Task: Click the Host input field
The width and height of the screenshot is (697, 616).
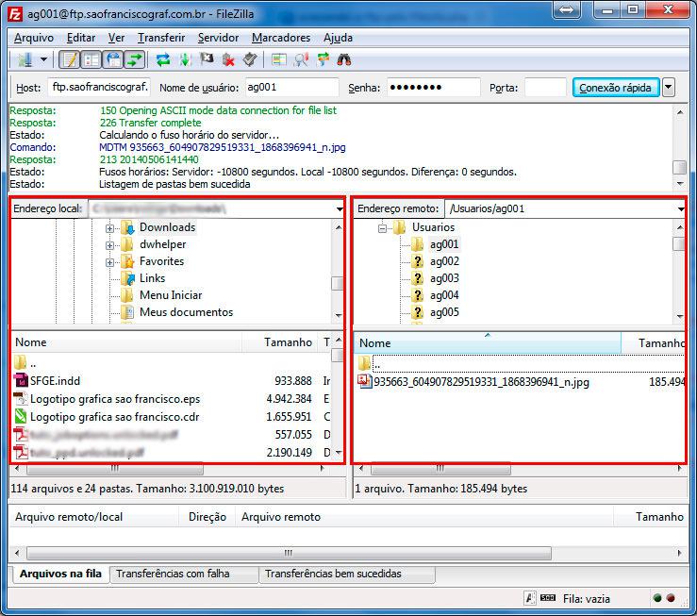Action: [99, 87]
